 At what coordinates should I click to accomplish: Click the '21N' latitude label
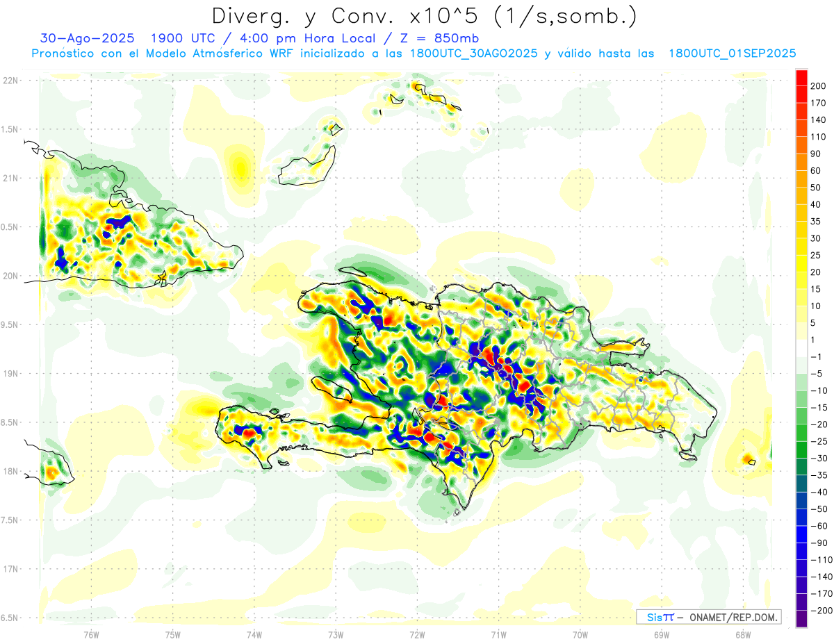click(10, 178)
